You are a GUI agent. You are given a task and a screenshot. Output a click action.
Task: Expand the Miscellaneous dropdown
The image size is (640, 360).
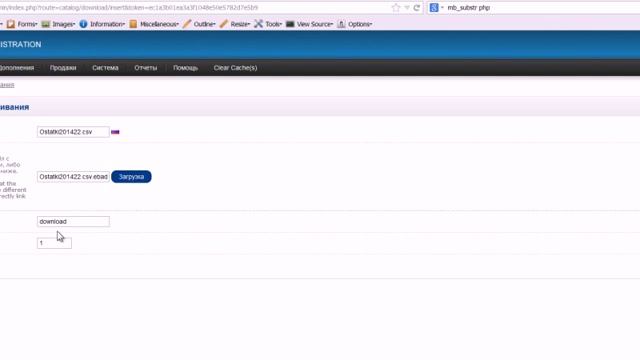[x=159, y=24]
